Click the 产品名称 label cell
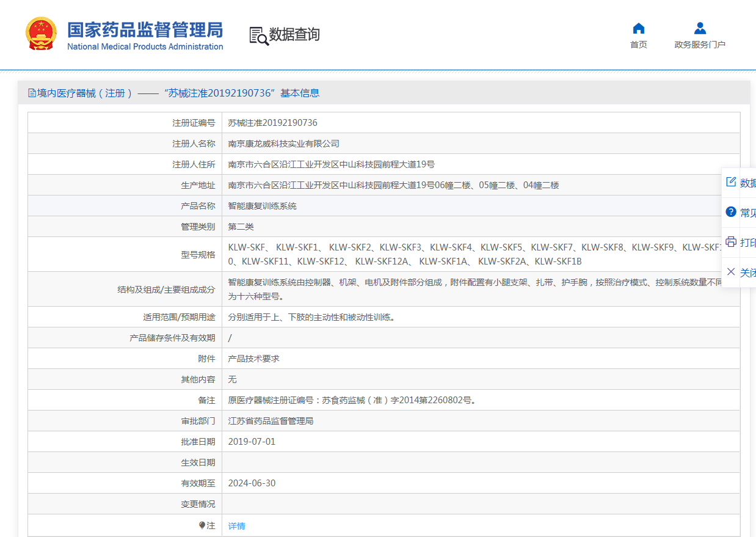 125,206
